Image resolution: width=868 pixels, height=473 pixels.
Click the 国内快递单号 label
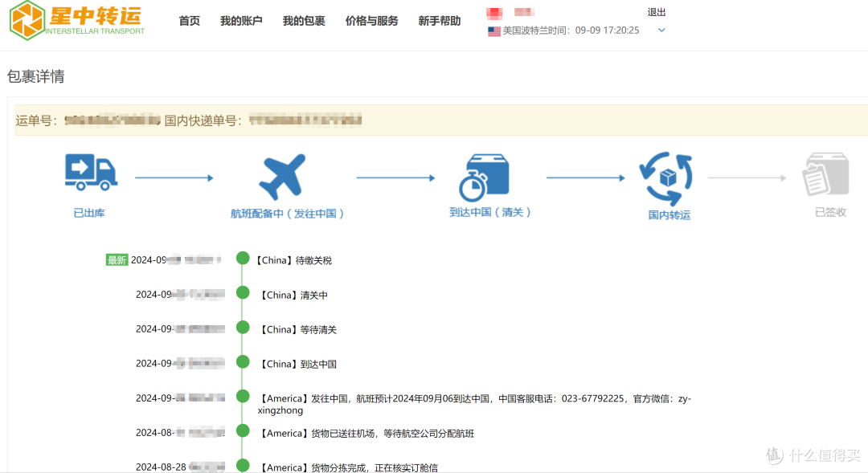pos(203,120)
